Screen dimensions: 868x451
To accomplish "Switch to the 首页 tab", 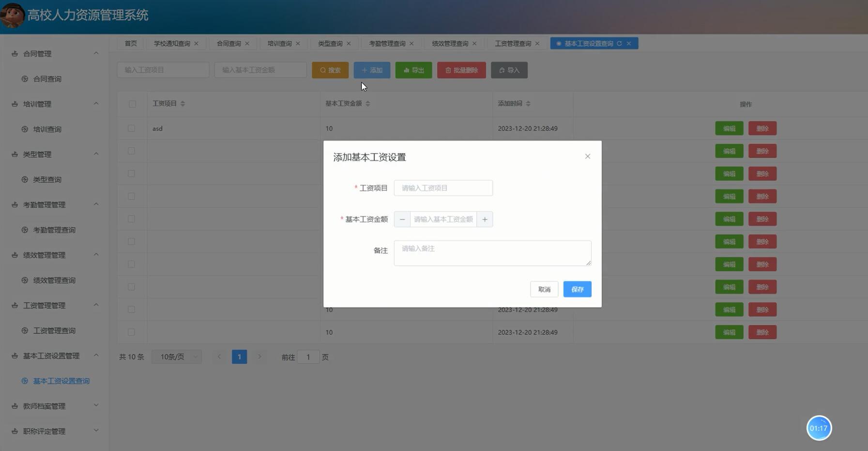I will [x=130, y=43].
